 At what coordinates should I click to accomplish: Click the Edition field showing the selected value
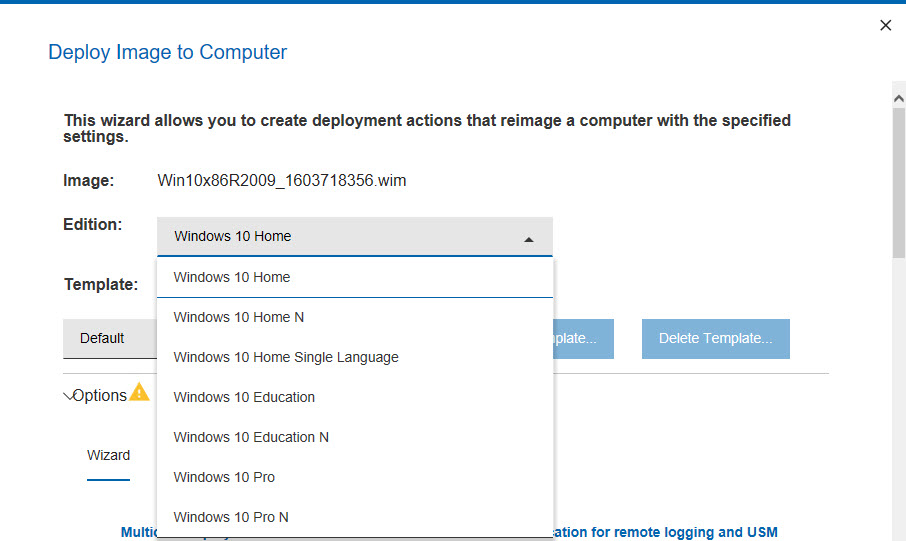[340, 237]
